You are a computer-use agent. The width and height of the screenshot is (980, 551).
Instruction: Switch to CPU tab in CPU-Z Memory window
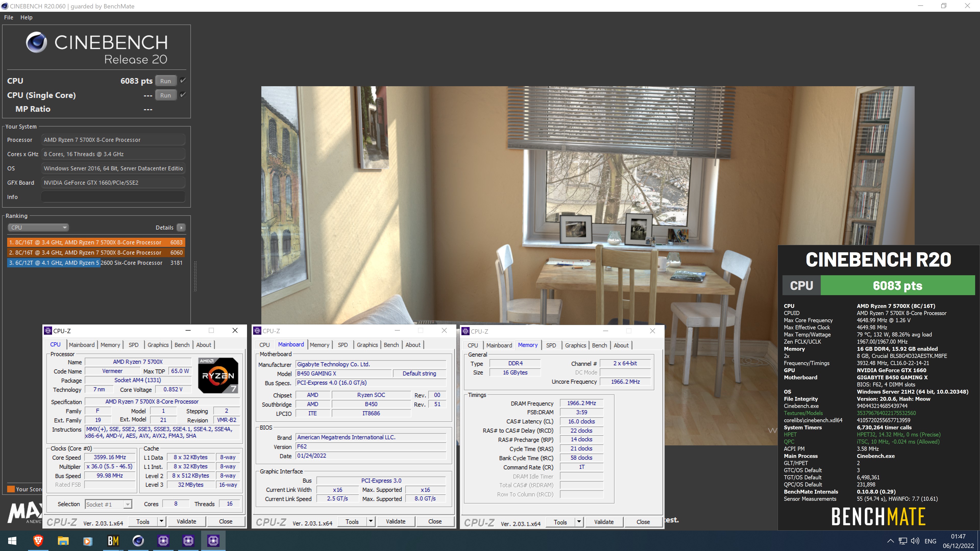[x=473, y=345]
